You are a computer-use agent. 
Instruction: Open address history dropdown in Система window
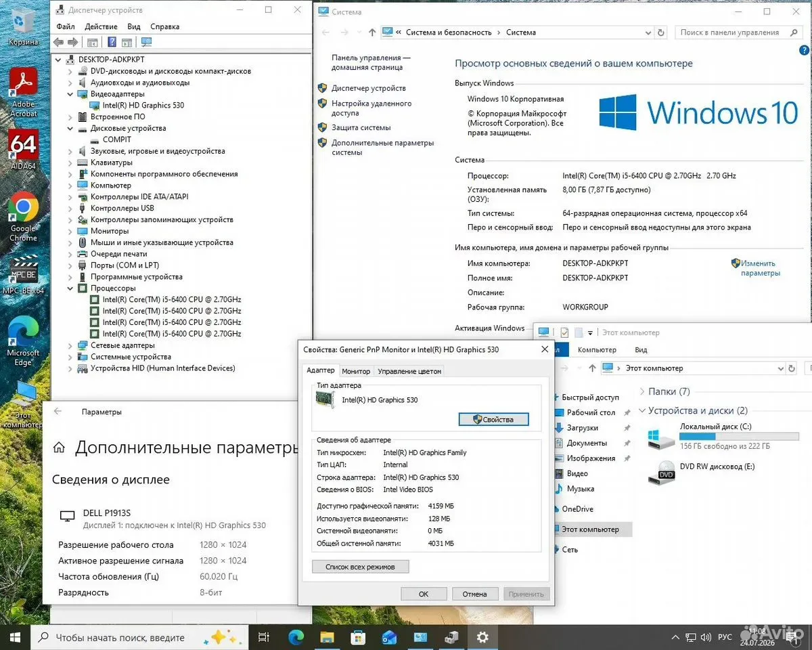648,32
